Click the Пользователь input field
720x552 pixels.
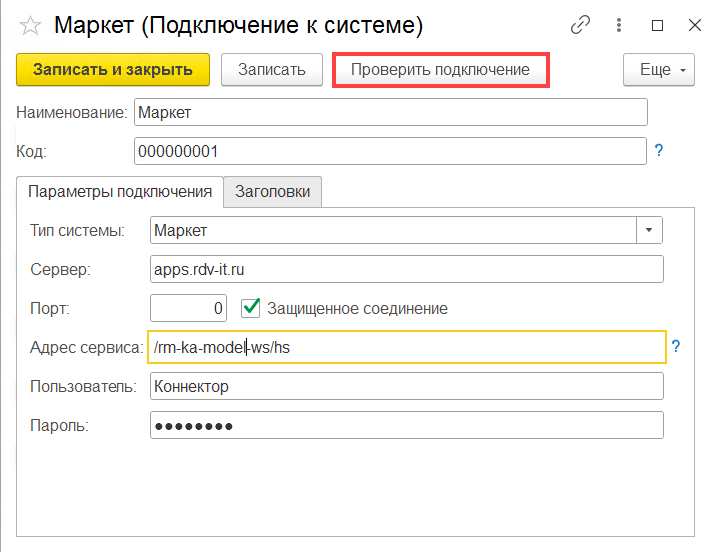tap(405, 386)
